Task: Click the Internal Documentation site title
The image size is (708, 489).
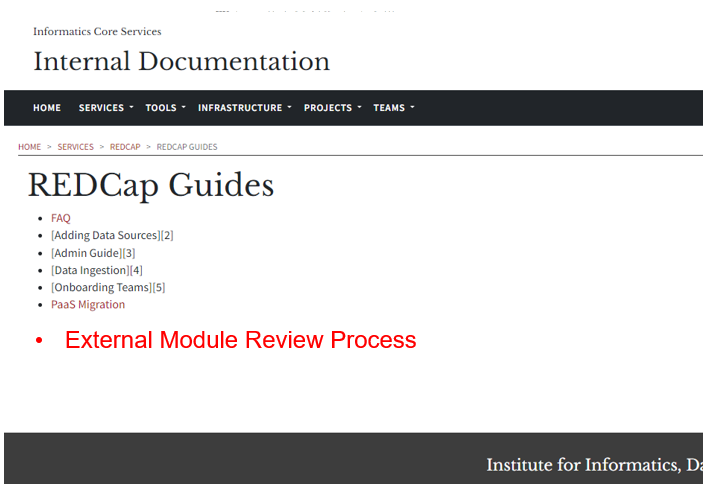Action: click(182, 61)
